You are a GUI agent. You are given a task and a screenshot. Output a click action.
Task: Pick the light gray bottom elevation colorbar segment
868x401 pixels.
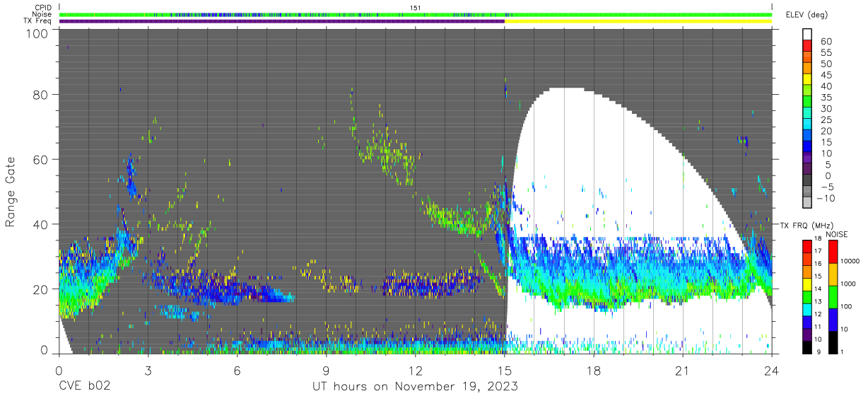click(x=807, y=201)
